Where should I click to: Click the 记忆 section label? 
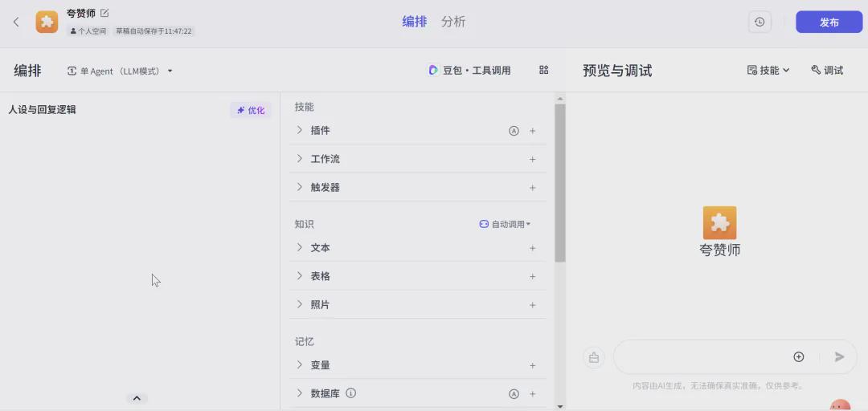[x=305, y=341]
